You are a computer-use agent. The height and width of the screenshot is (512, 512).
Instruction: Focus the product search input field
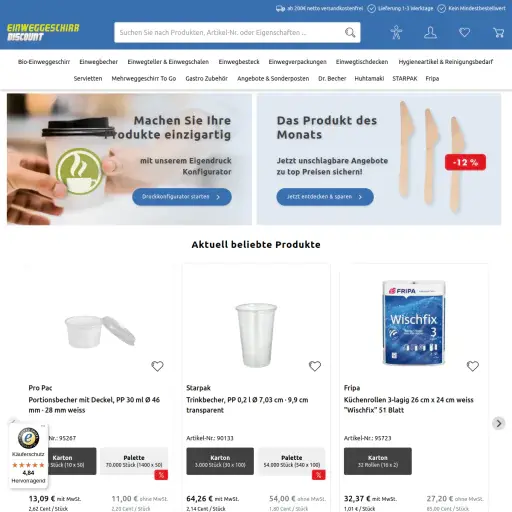[230, 32]
